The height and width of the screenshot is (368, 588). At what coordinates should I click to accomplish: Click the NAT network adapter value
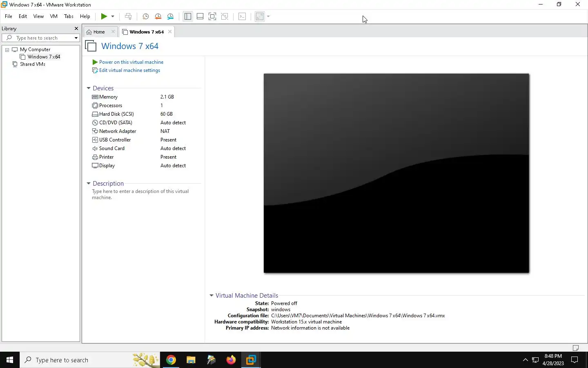pyautogui.click(x=165, y=131)
